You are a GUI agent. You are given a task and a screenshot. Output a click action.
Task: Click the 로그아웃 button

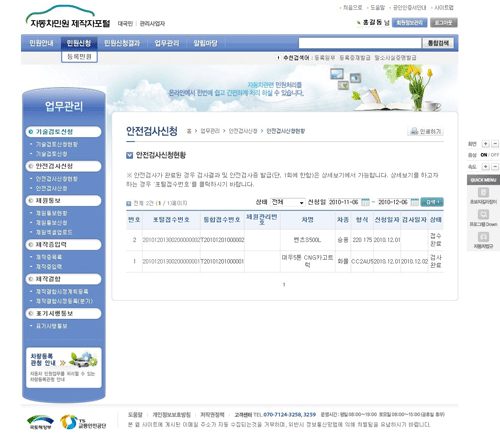(x=443, y=23)
